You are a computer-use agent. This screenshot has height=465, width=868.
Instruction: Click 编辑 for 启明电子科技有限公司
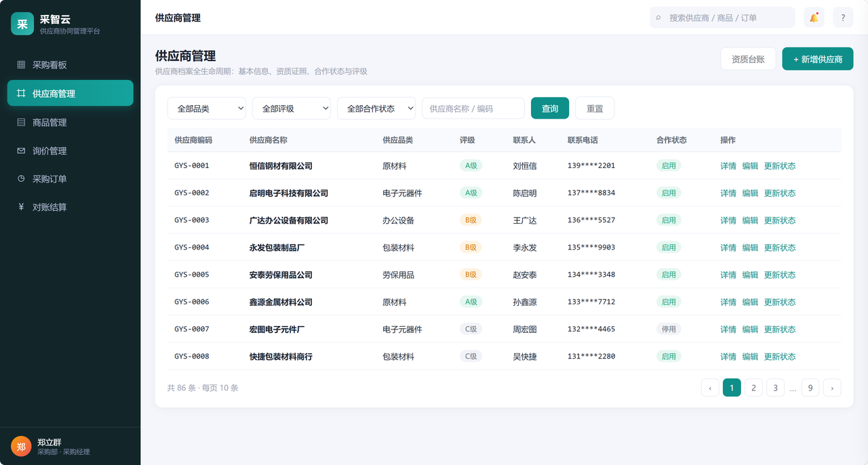click(750, 193)
